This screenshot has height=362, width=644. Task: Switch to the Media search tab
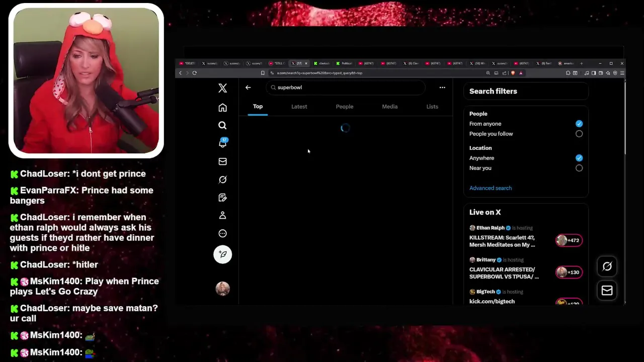(389, 107)
